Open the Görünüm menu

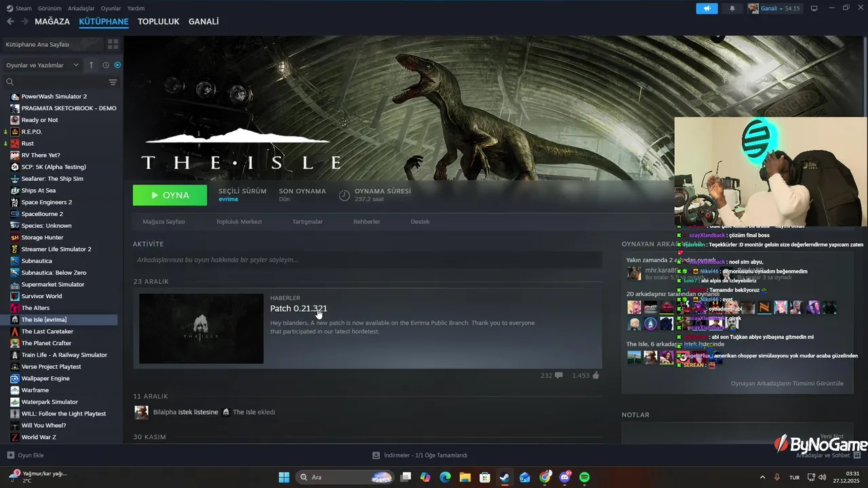click(x=50, y=8)
